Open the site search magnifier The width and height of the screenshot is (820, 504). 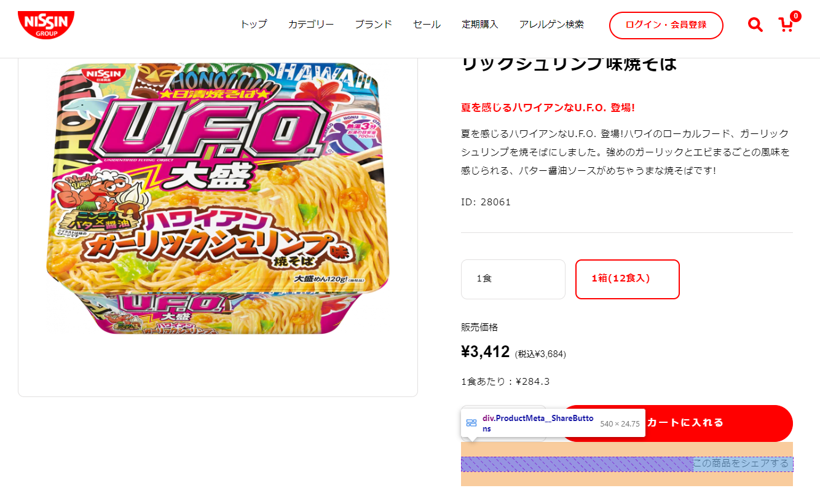755,25
